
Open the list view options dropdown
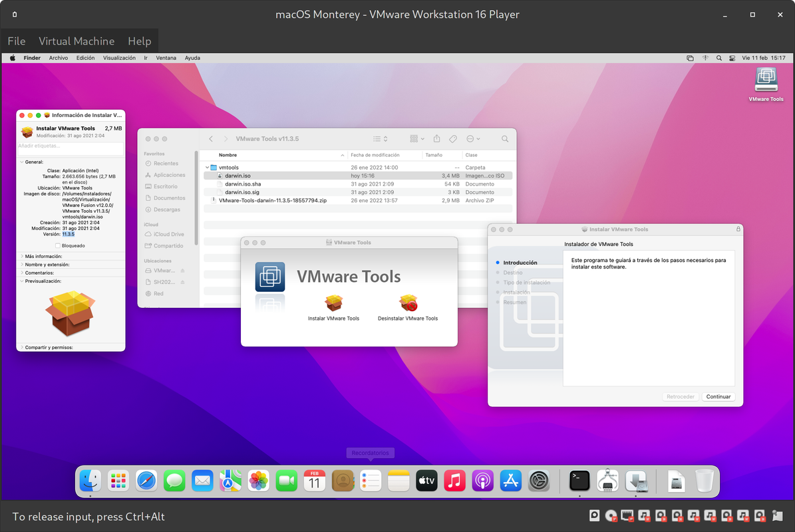(381, 139)
